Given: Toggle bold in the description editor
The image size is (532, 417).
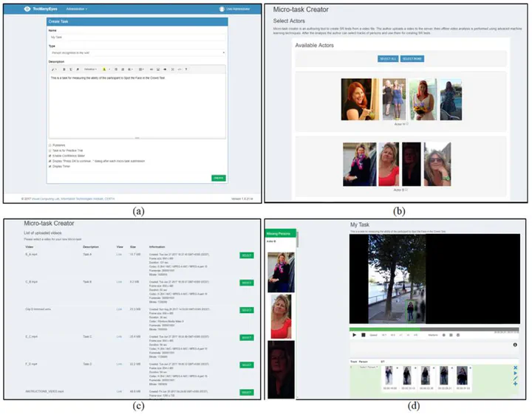Looking at the screenshot, I should pos(64,69).
